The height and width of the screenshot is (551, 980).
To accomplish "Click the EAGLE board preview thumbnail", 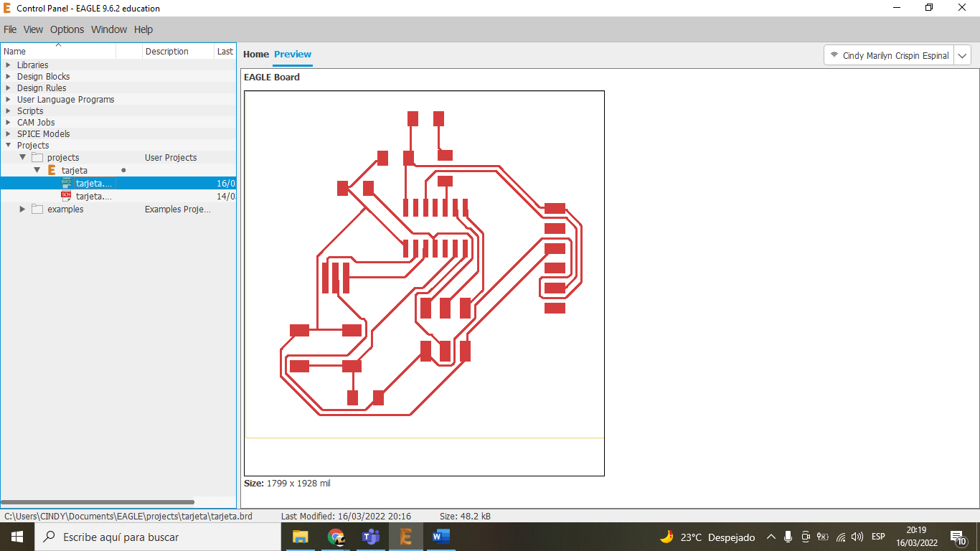I will (424, 283).
